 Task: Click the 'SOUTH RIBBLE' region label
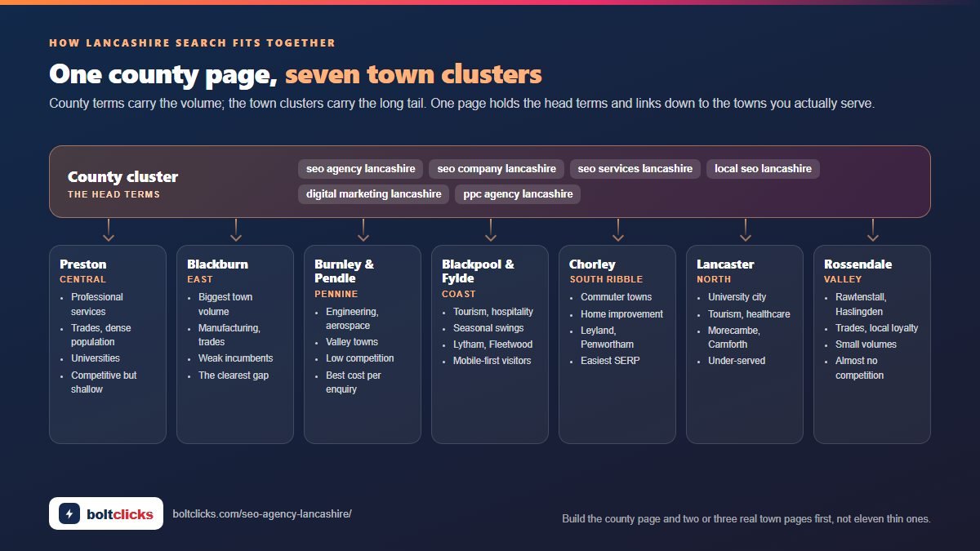click(606, 279)
